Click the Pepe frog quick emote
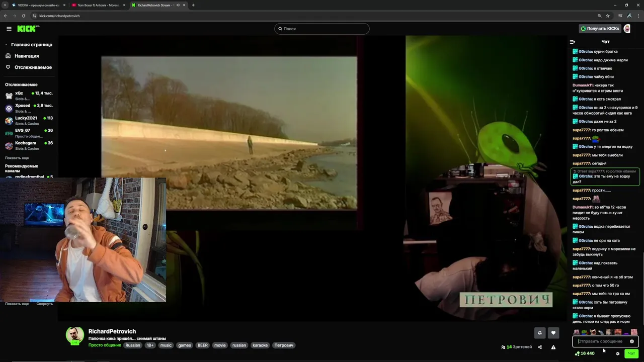Screen dimensions: 644x362 (x=584, y=332)
